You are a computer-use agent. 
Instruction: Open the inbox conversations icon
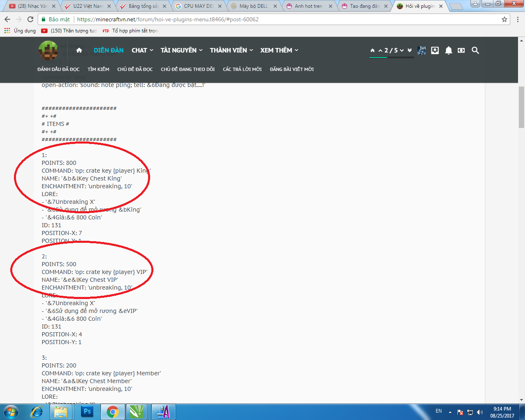[435, 50]
